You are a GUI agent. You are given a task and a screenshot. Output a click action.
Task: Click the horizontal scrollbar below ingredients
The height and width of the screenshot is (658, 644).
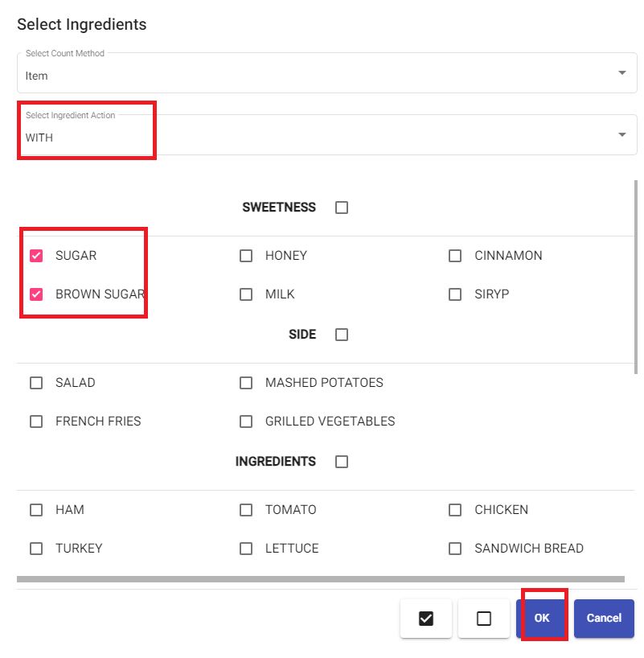(321, 579)
